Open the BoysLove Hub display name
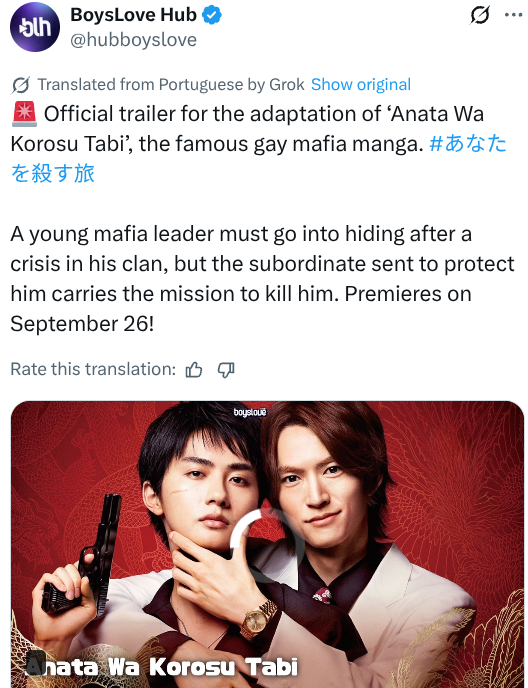Screen dimensions: 528x688 (133, 15)
